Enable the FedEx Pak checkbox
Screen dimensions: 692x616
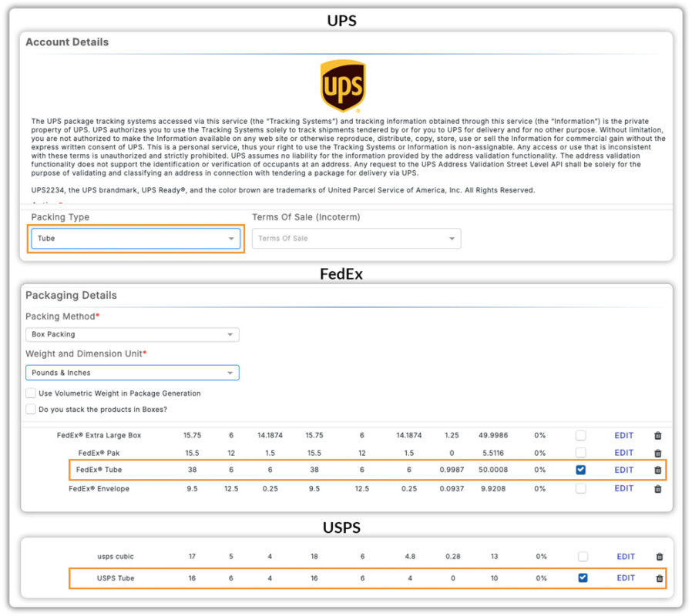581,453
